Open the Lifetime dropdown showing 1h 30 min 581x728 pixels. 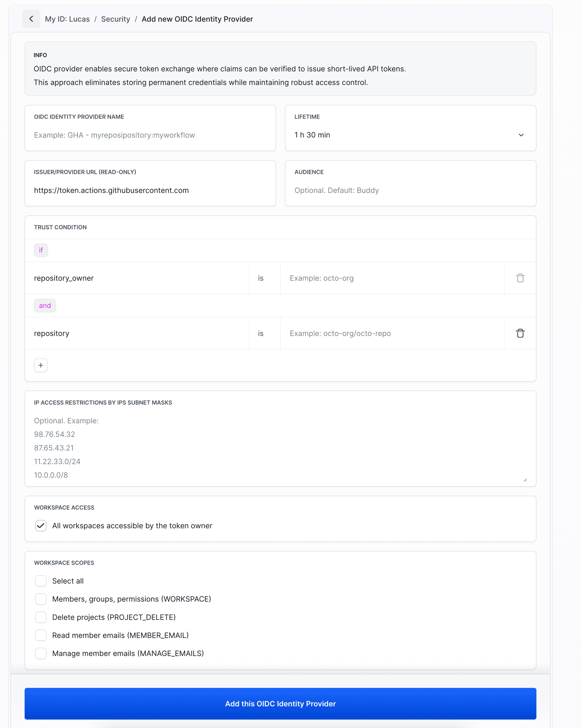coord(410,135)
